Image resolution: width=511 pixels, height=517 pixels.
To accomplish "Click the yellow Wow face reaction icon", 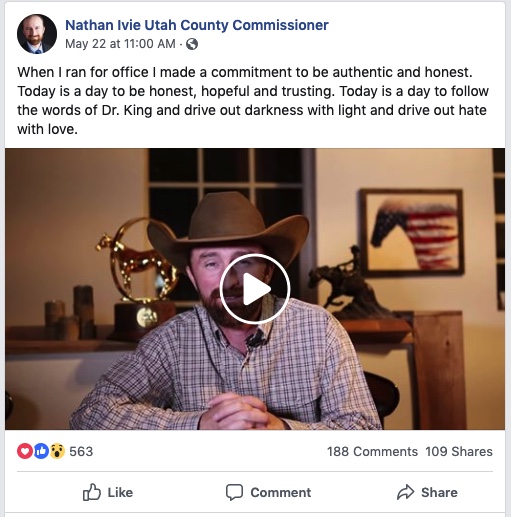I will pyautogui.click(x=57, y=451).
